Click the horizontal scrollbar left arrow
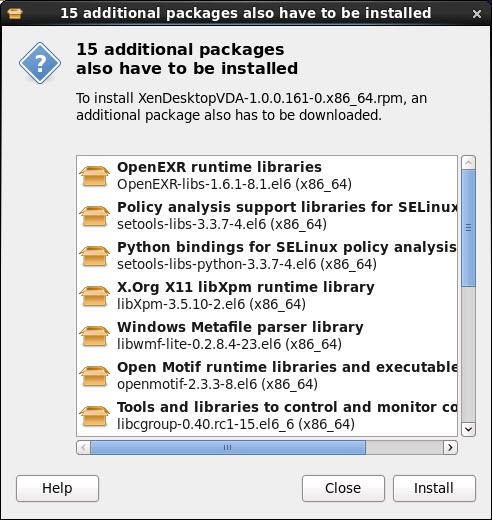492x520 pixels. click(83, 447)
